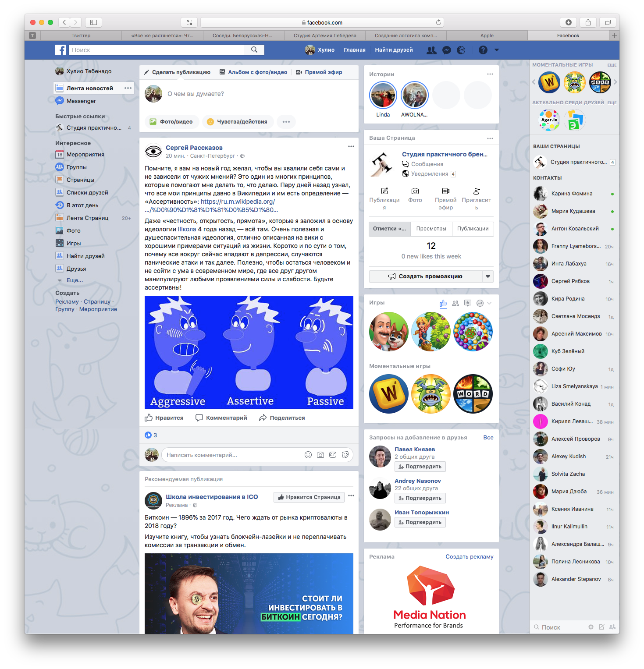Click Чувства/действия button
This screenshot has width=644, height=669.
pos(237,121)
